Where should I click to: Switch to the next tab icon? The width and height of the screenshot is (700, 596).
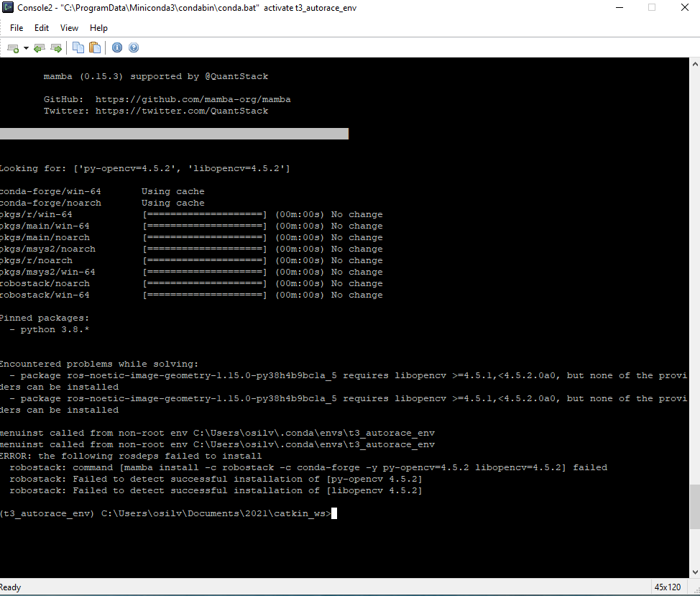pos(56,47)
